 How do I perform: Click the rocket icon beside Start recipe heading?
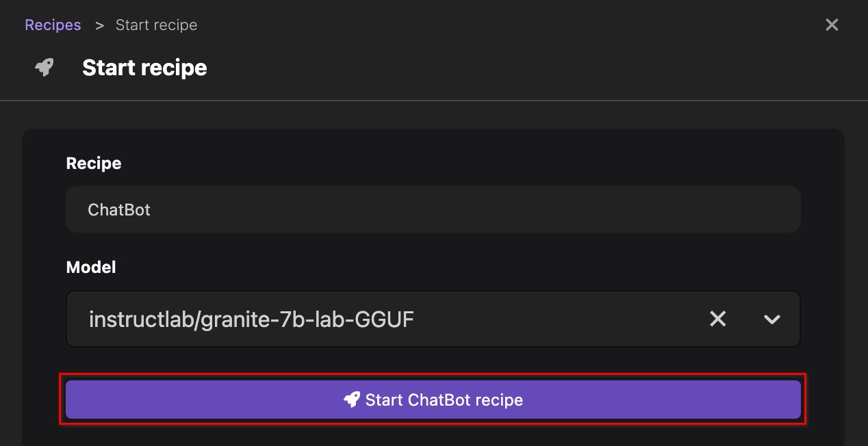tap(43, 67)
